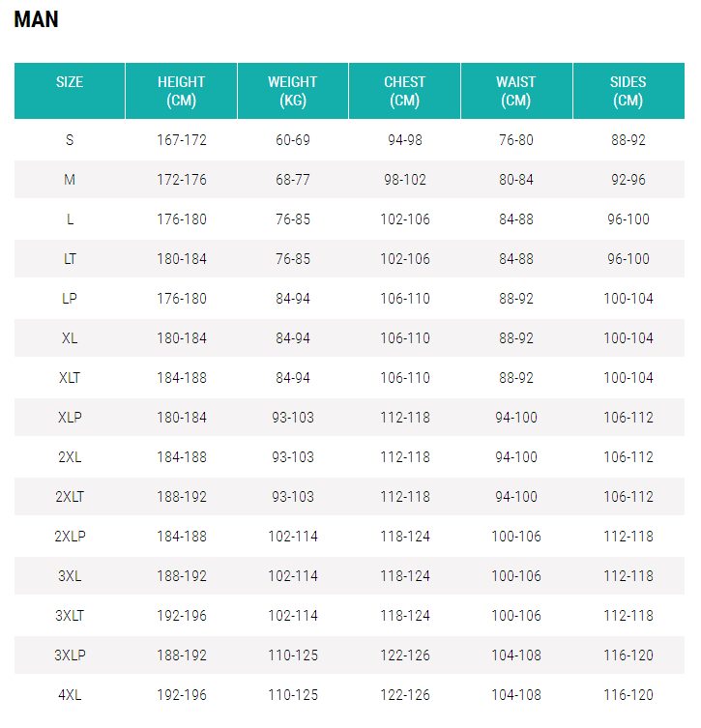Click the MAN section heading
This screenshot has height=728, width=701.
[x=37, y=20]
